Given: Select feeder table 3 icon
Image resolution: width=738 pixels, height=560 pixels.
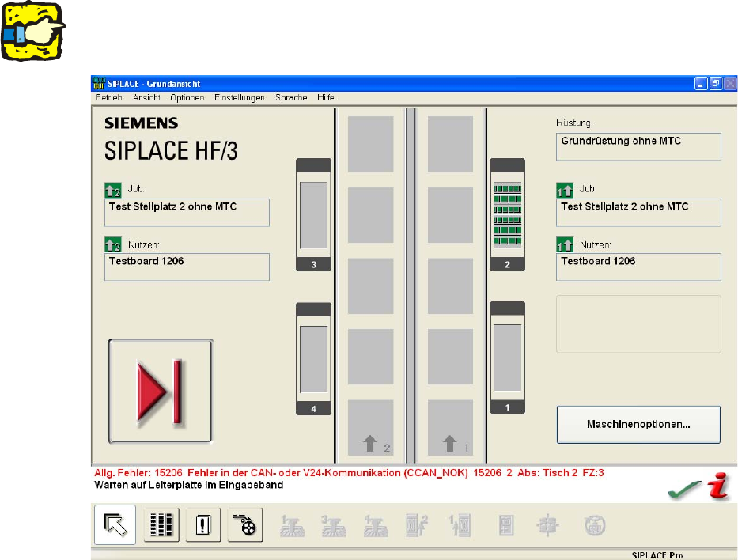Looking at the screenshot, I should point(313,214).
